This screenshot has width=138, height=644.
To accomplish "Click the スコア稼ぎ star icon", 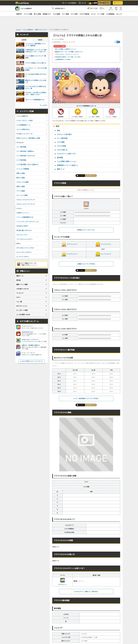I will pyautogui.click(x=78, y=112).
